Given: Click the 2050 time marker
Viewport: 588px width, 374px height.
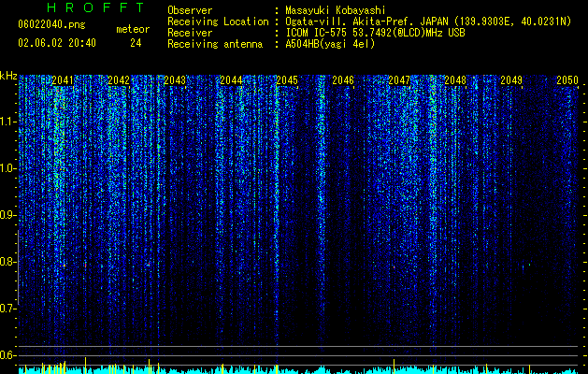Looking at the screenshot, I should click(567, 80).
